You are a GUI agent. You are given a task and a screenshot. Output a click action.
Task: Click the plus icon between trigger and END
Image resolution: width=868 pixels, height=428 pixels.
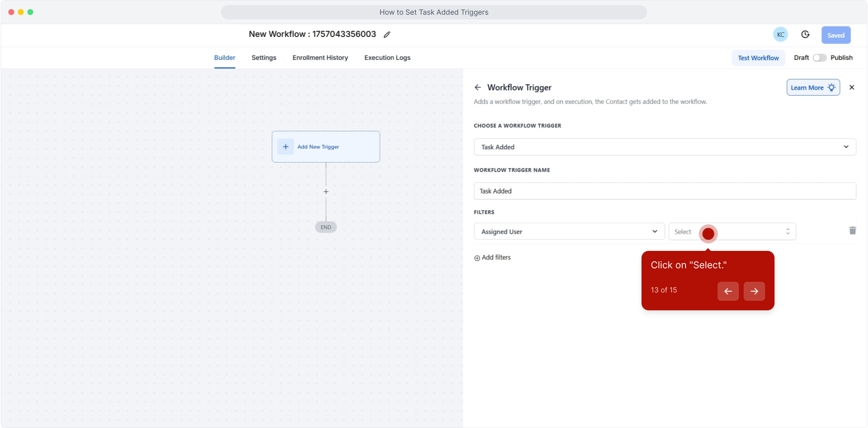point(326,191)
